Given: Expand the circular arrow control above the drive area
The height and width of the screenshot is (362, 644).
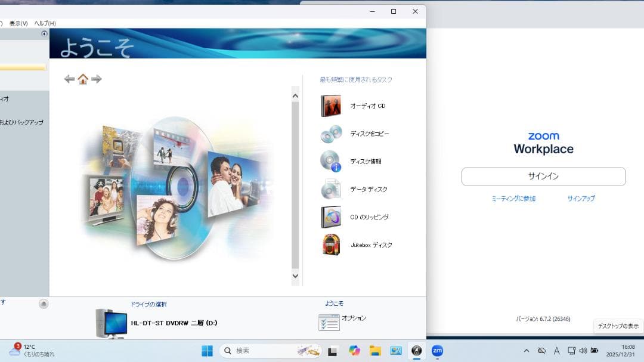Looking at the screenshot, I should point(43,304).
